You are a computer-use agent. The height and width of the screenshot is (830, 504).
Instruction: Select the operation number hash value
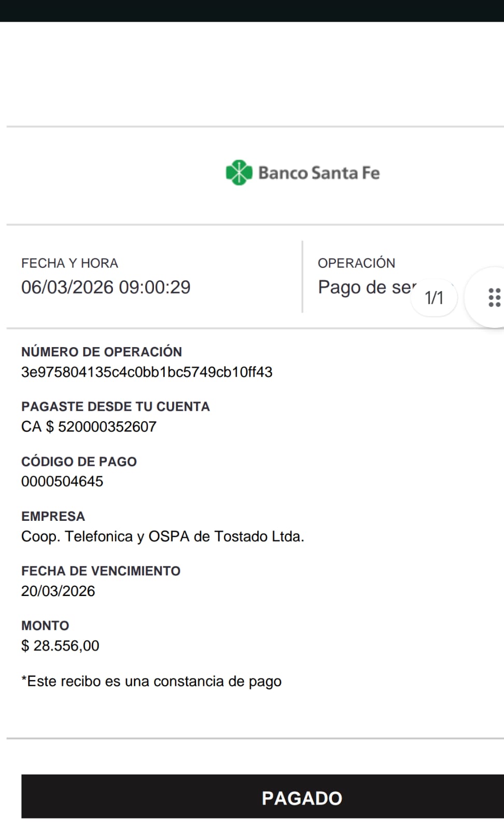coord(147,372)
